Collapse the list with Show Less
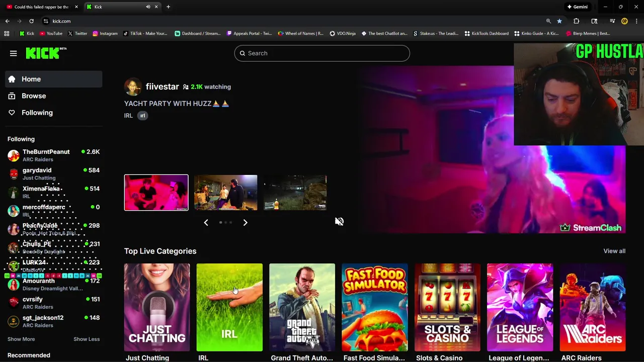This screenshot has height=362, width=644. (x=87, y=339)
